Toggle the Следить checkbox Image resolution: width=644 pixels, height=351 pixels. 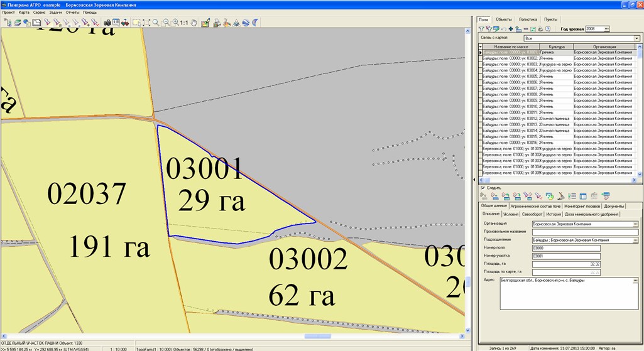click(483, 187)
